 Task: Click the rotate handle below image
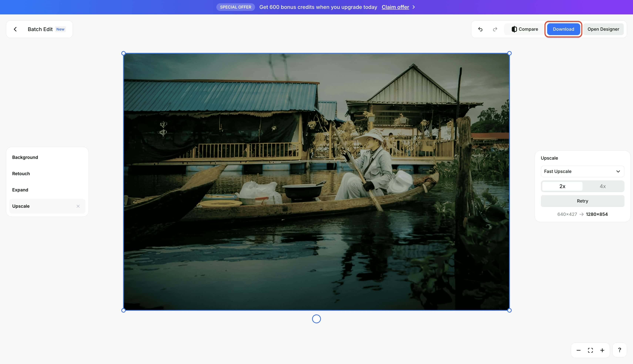tap(316, 319)
